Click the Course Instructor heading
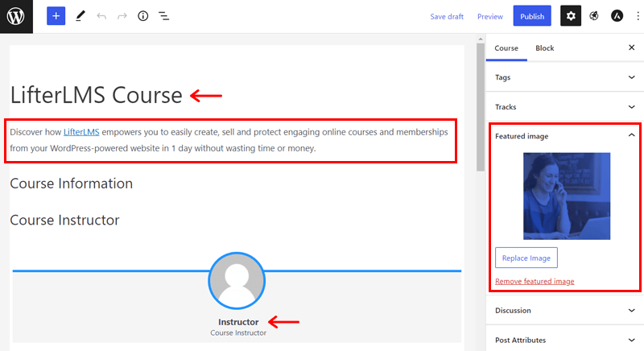 click(64, 220)
